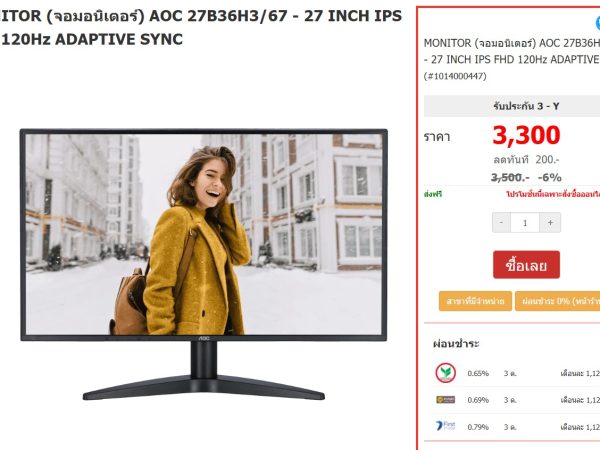Click the AOC monitor product image
Viewport: 600px width, 450px height.
pos(204,264)
